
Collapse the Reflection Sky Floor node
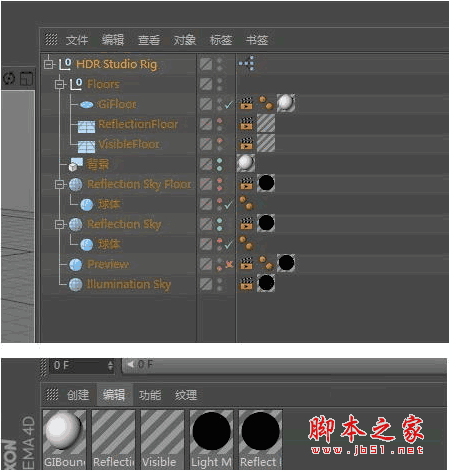pyautogui.click(x=60, y=184)
